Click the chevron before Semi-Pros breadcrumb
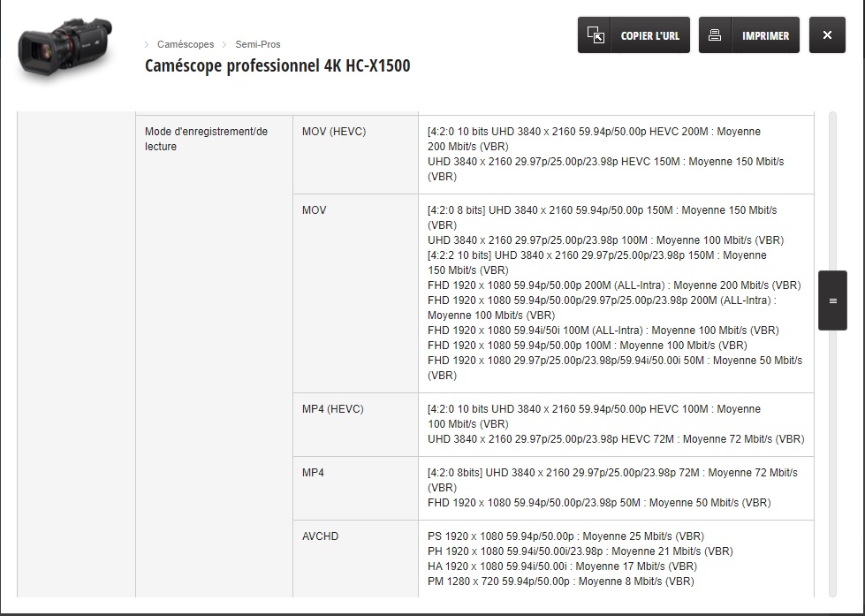Image resolution: width=865 pixels, height=616 pixels. coord(224,44)
